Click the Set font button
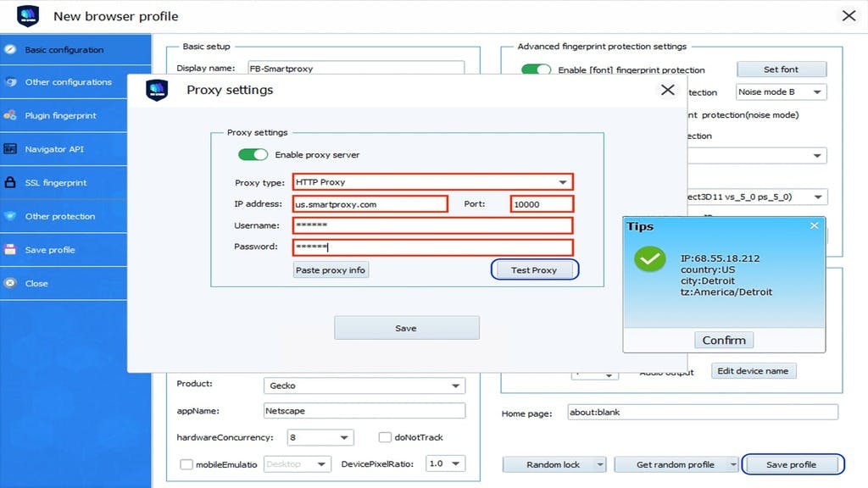868x488 pixels. [781, 69]
